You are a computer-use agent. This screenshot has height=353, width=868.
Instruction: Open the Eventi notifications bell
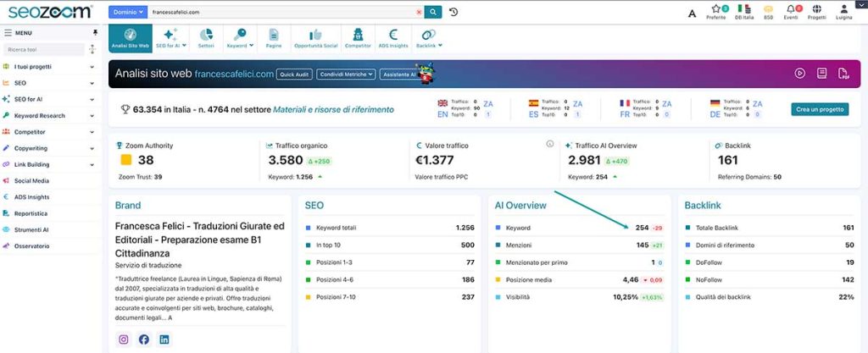click(791, 12)
